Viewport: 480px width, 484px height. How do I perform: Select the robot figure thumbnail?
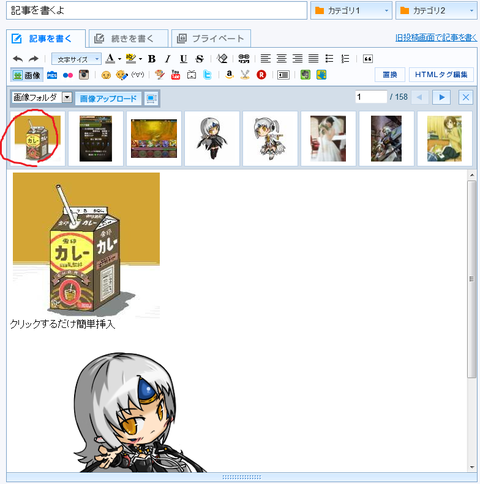pos(386,138)
